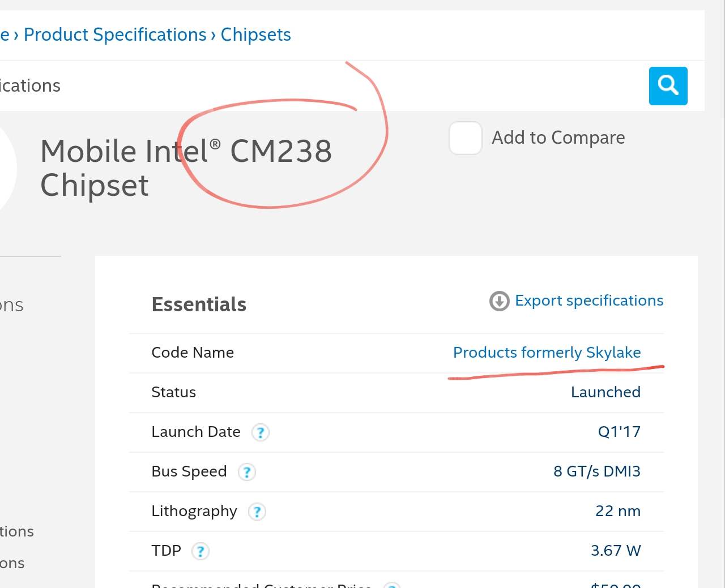The height and width of the screenshot is (588, 725).
Task: Click the Bus Speed help question icon
Action: [x=247, y=473]
